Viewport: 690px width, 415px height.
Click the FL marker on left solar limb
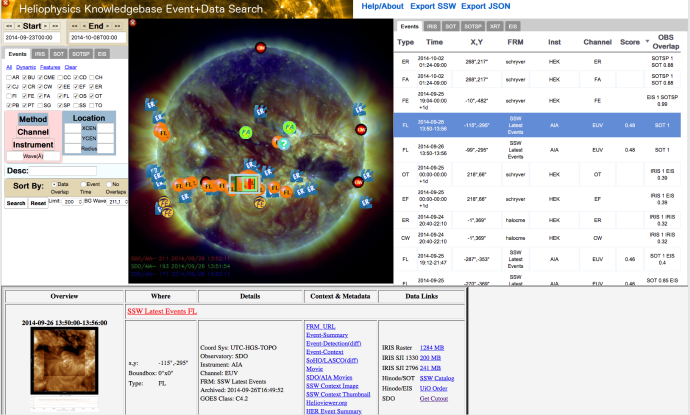(x=162, y=132)
